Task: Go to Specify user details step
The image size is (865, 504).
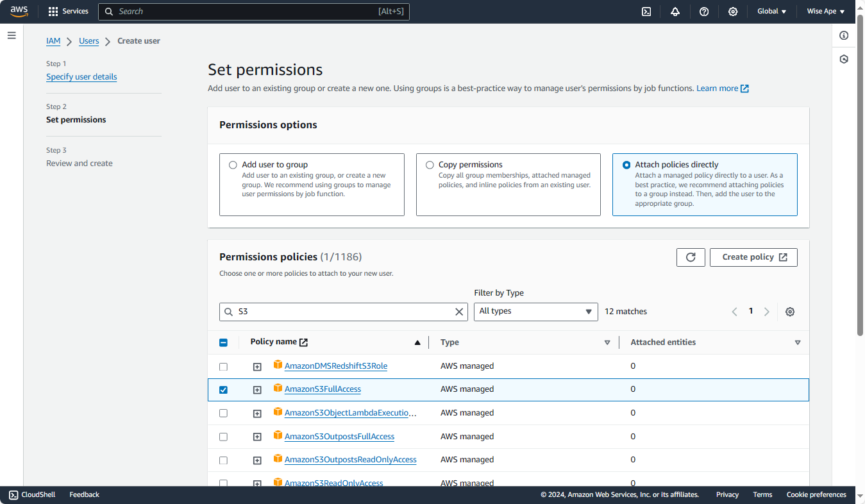Action: [81, 77]
